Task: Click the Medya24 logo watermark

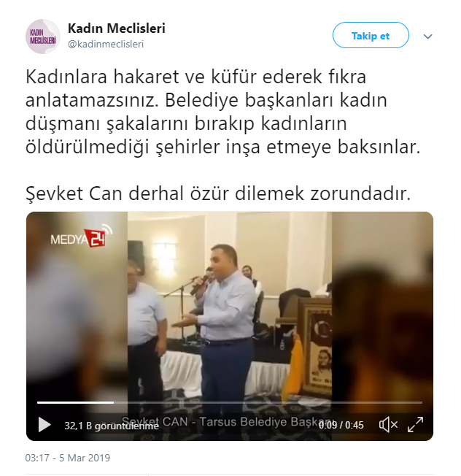Action: click(81, 237)
